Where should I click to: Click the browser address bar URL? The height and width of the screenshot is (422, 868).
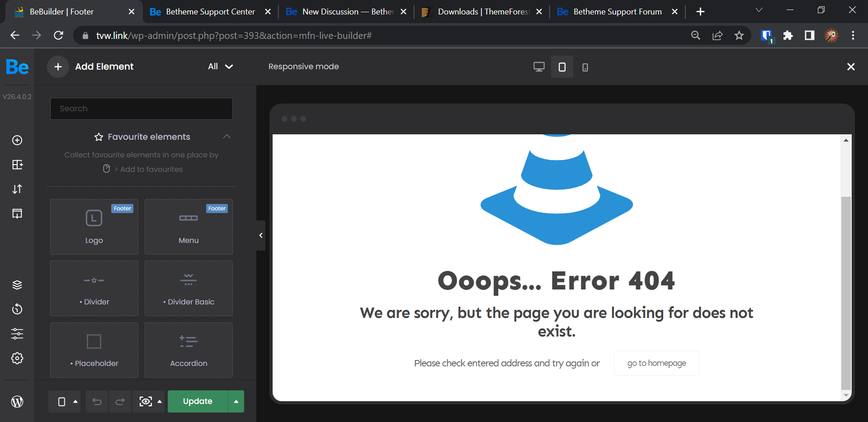234,36
